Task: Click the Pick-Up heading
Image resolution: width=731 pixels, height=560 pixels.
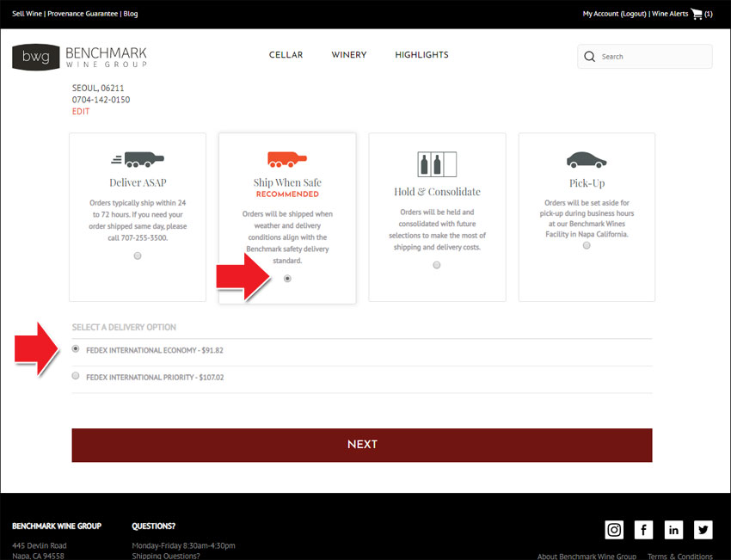Action: click(x=587, y=182)
